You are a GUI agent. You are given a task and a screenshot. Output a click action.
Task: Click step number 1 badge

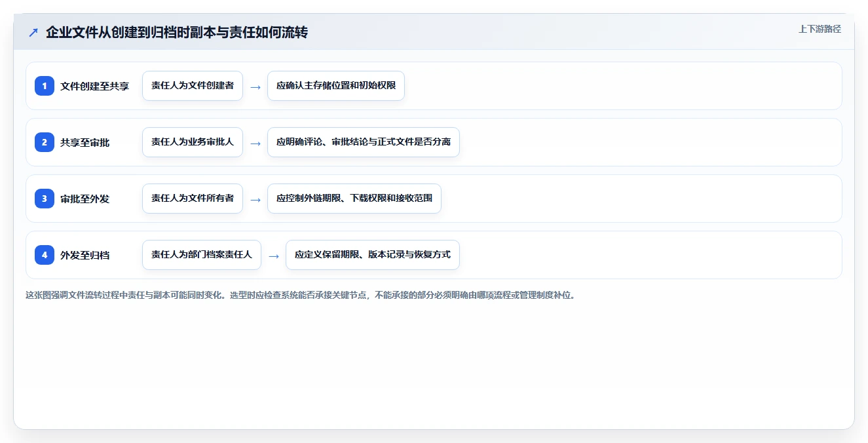point(45,86)
